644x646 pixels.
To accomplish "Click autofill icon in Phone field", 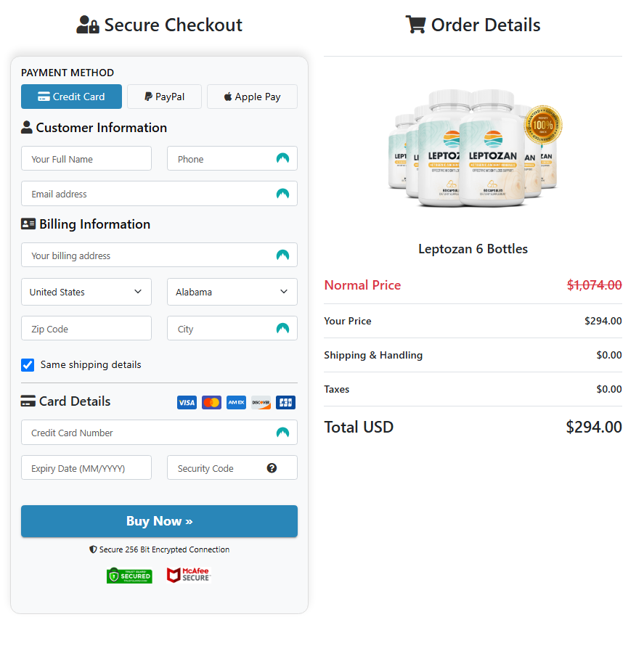I will (x=282, y=159).
